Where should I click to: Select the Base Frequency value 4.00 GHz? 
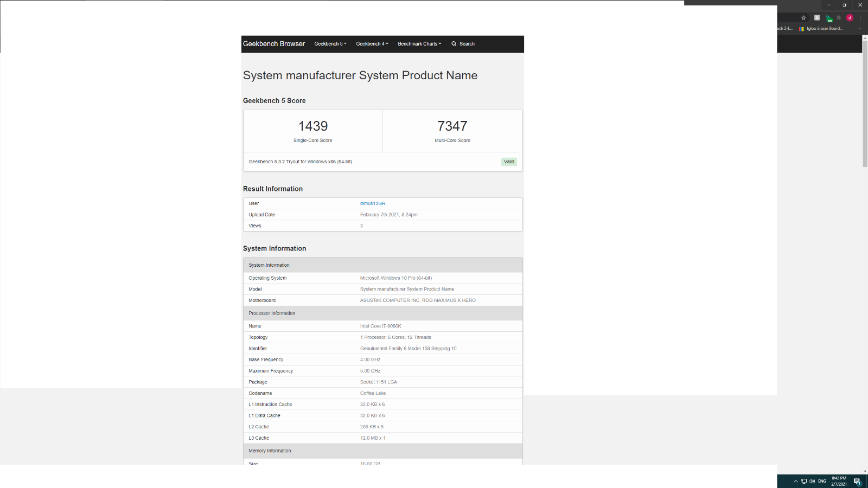pos(371,360)
